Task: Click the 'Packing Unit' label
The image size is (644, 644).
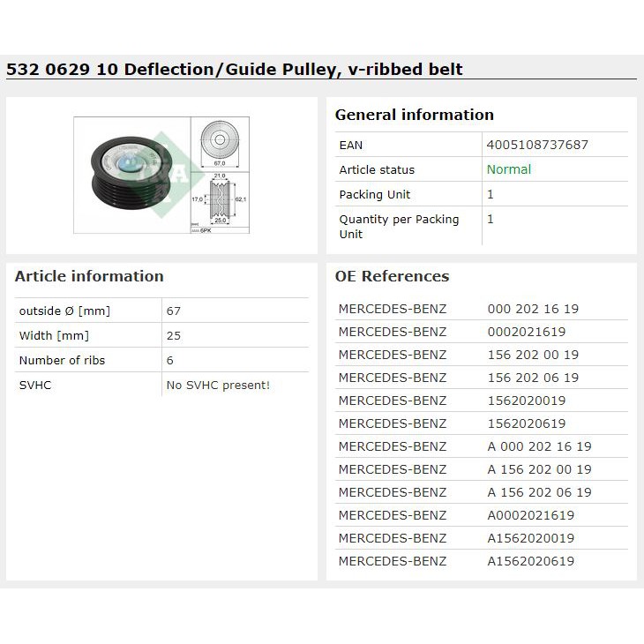Action: point(375,194)
